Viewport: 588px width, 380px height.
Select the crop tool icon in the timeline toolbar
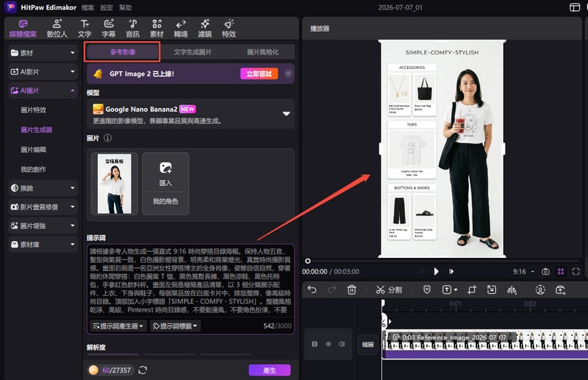472,290
